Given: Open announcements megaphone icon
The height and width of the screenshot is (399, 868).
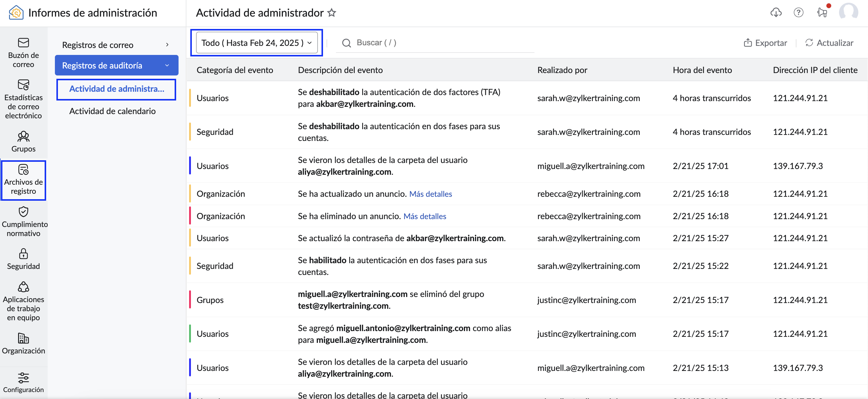Looking at the screenshot, I should pos(822,13).
